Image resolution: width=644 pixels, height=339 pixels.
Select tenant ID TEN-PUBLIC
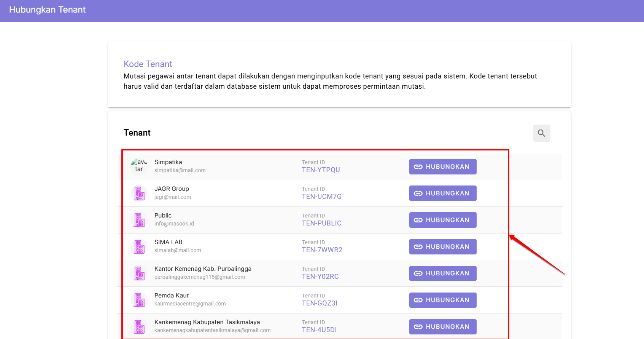click(x=322, y=223)
